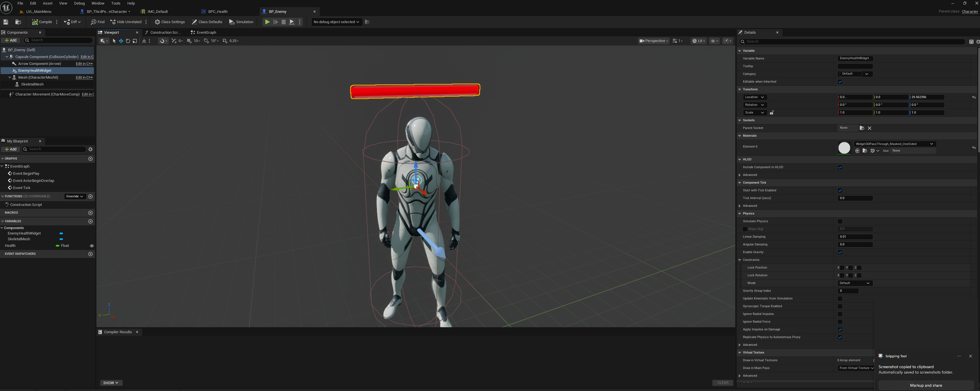This screenshot has height=391, width=980.
Task: Click CLEAR in the Compiler Results panel
Action: (x=722, y=382)
